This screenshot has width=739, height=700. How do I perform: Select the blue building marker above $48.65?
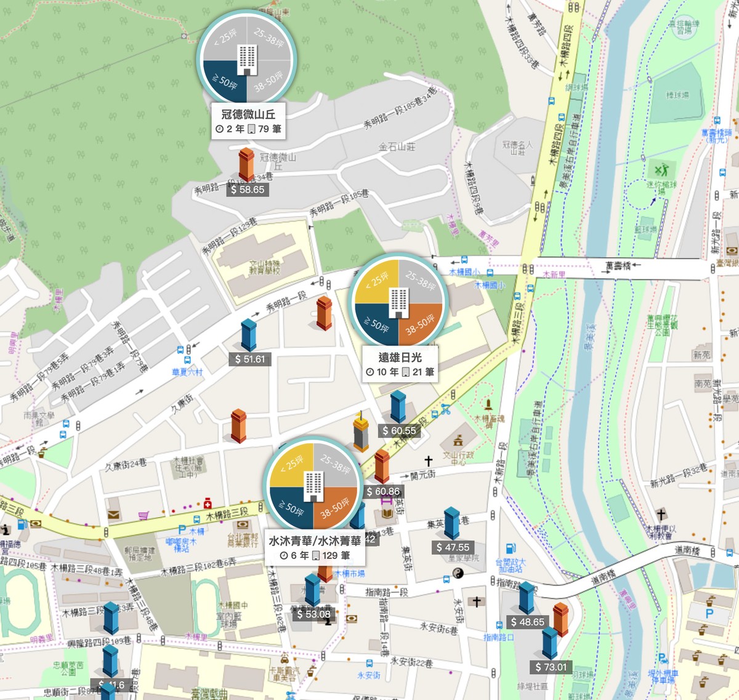(x=527, y=598)
